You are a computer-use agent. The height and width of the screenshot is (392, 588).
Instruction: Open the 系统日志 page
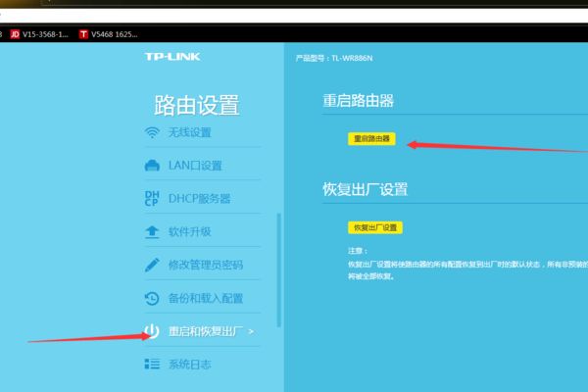190,365
